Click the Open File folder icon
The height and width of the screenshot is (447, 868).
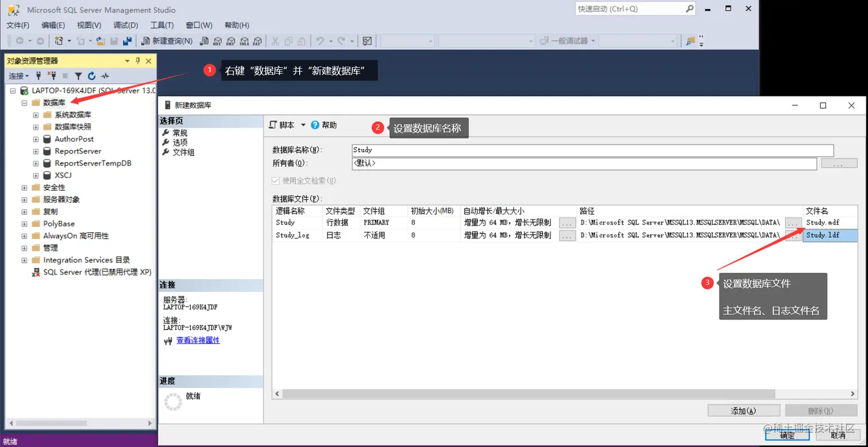(101, 41)
